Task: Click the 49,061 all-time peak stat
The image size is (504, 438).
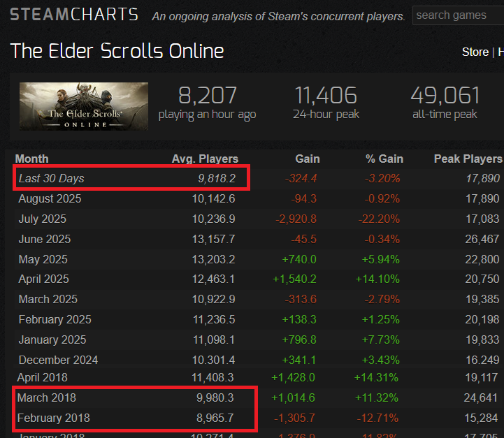Action: pos(445,103)
